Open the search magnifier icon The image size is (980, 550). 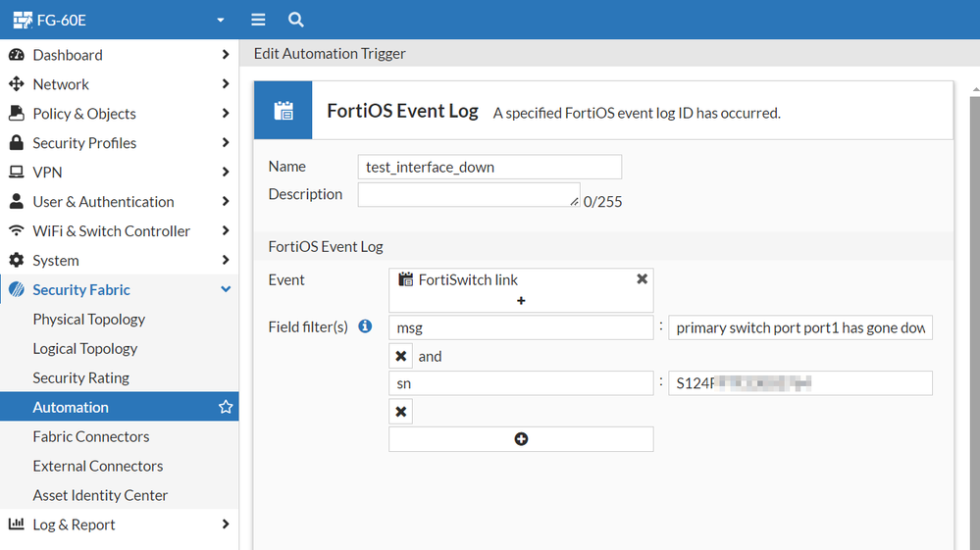(295, 20)
